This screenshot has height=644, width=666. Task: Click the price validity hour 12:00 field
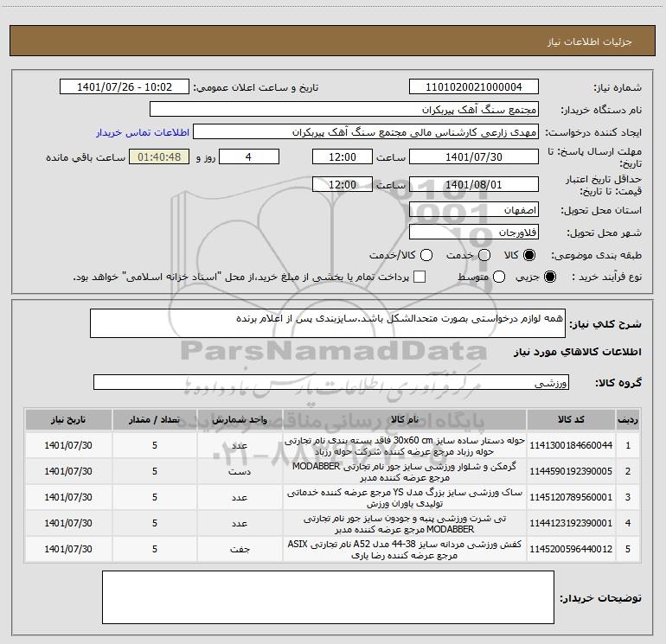343,184
